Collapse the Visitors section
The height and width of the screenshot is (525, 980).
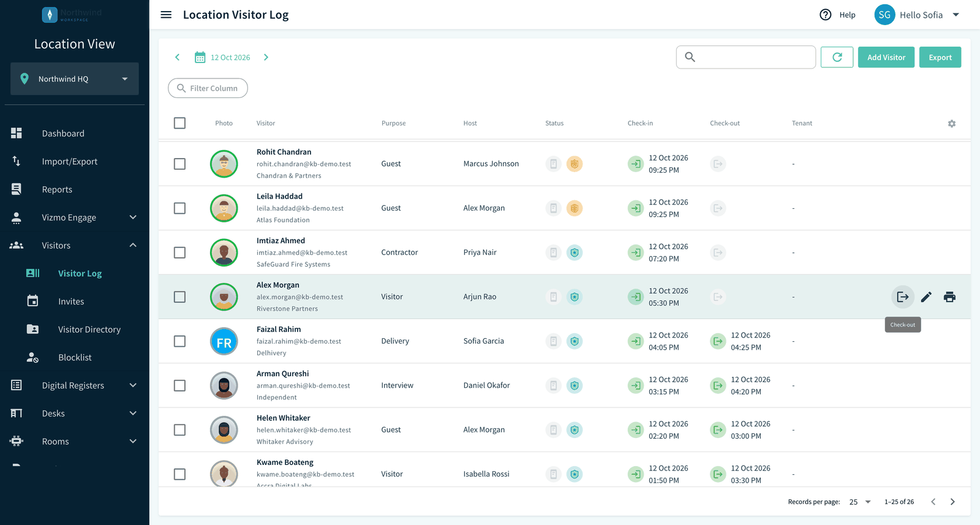coord(74,246)
